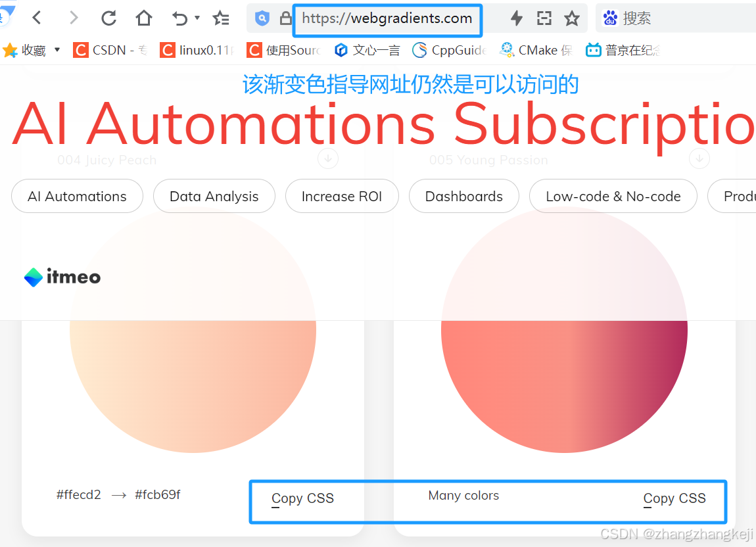Click the blue shield security icon
Screen dimensions: 756x547
262,18
